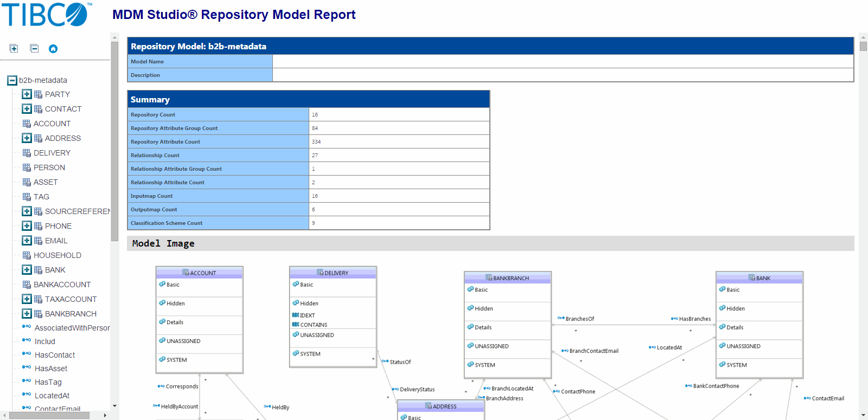Click the PARTY repository table icon

point(38,94)
